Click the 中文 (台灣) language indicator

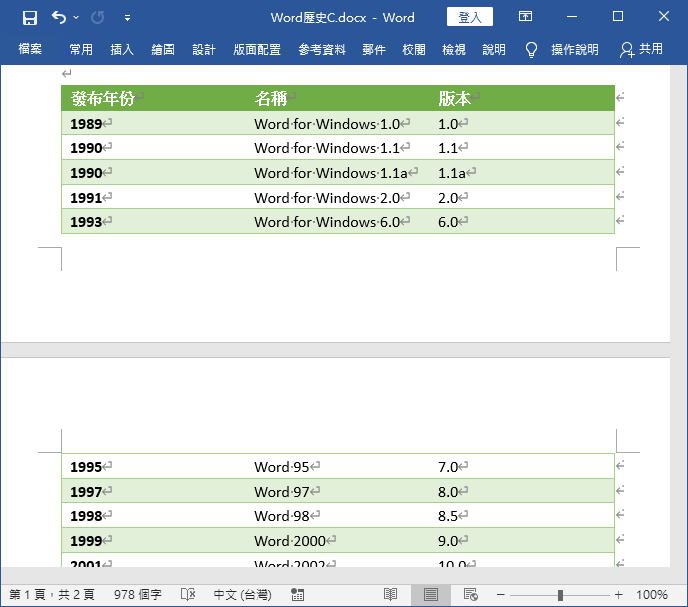point(243,595)
